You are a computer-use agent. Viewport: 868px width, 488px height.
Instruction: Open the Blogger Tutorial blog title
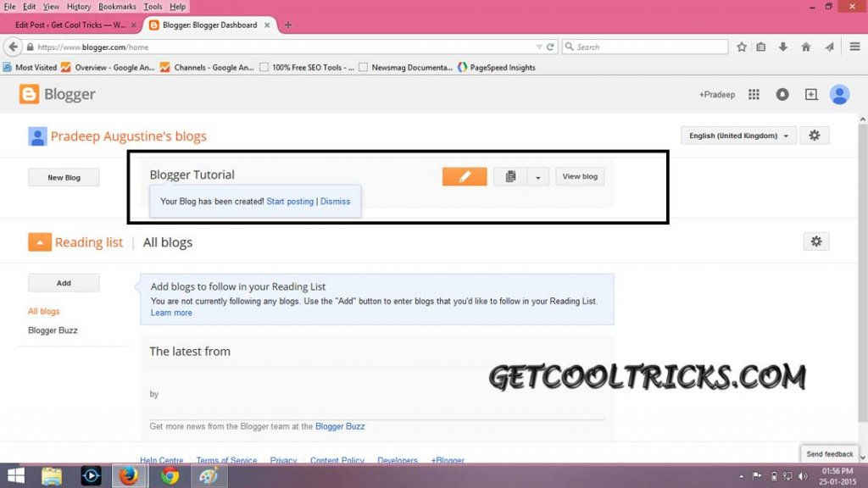pyautogui.click(x=192, y=175)
